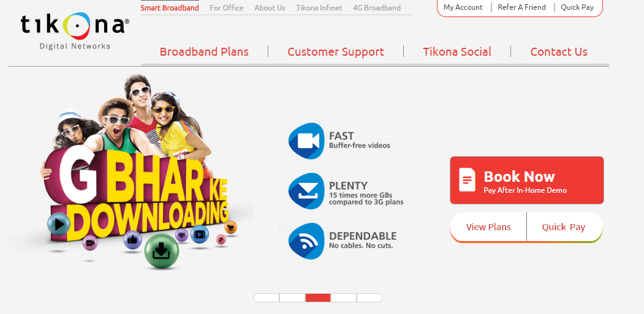Click the blue play button ball
This screenshot has height=314, width=644.
pyautogui.click(x=59, y=224)
